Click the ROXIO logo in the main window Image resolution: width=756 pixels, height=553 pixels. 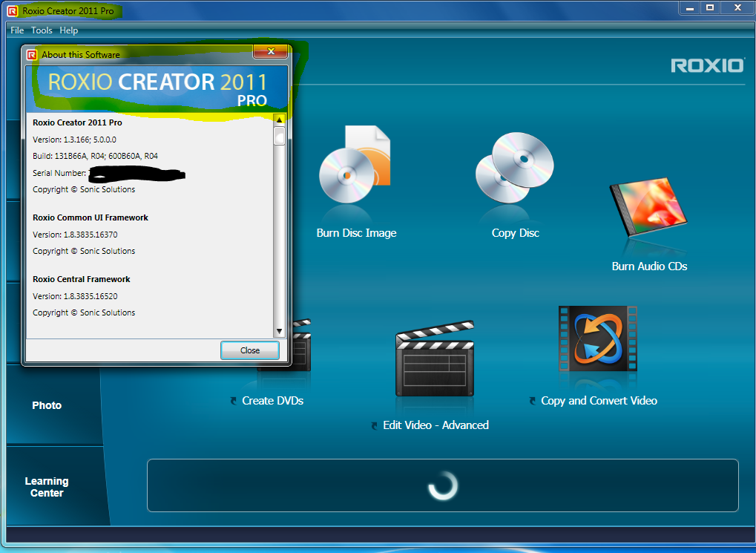707,65
